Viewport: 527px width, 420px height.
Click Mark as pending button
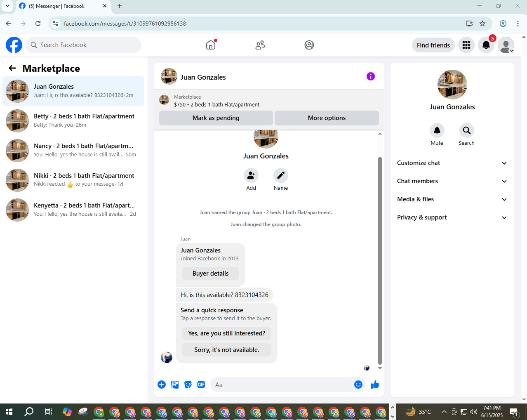tap(216, 118)
